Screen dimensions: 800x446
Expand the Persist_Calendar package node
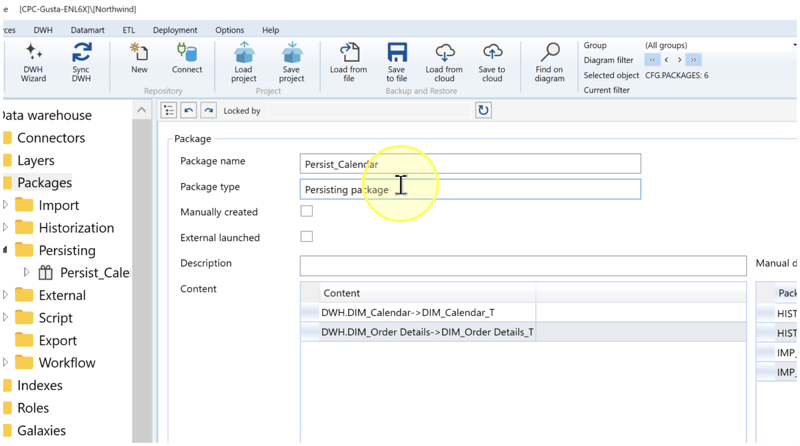click(x=27, y=272)
